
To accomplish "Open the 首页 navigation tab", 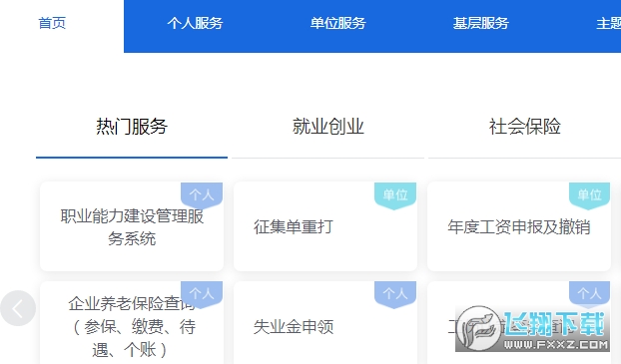I will 52,23.
